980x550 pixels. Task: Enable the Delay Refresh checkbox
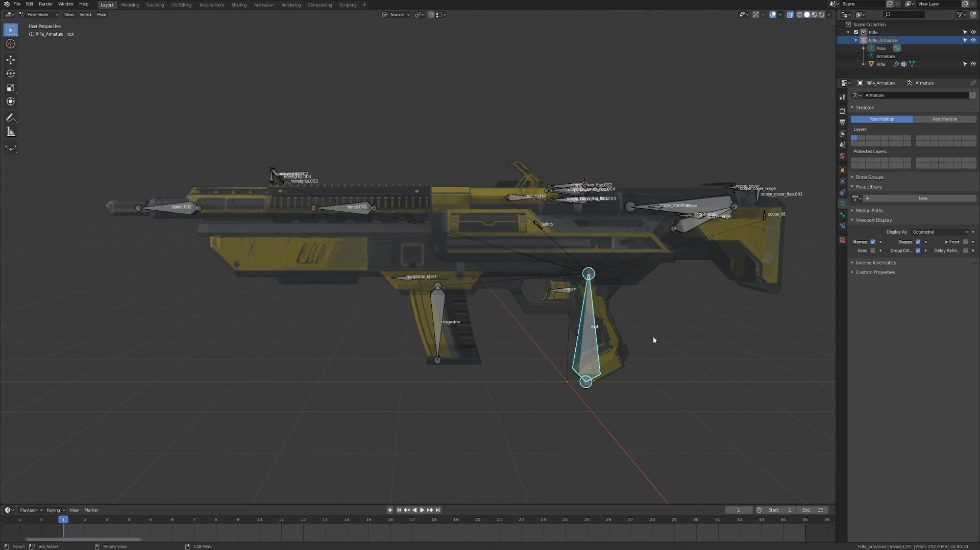pyautogui.click(x=965, y=251)
